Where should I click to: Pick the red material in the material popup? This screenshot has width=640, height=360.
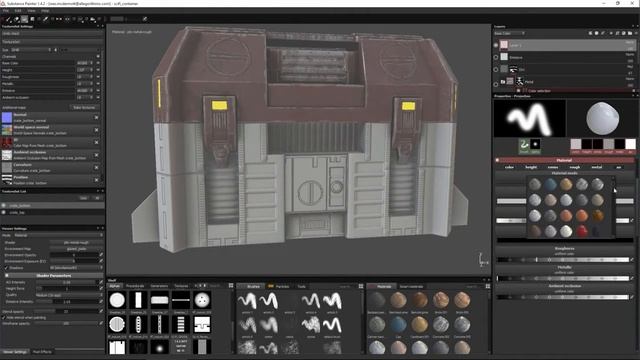(x=582, y=231)
